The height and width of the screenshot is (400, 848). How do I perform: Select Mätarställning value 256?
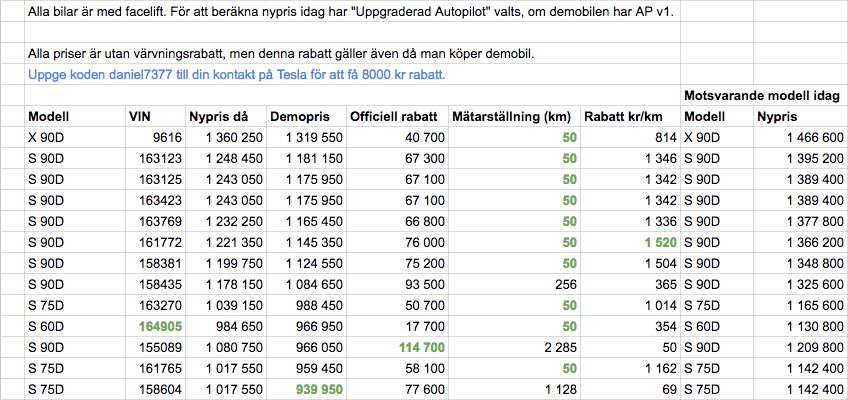point(514,284)
